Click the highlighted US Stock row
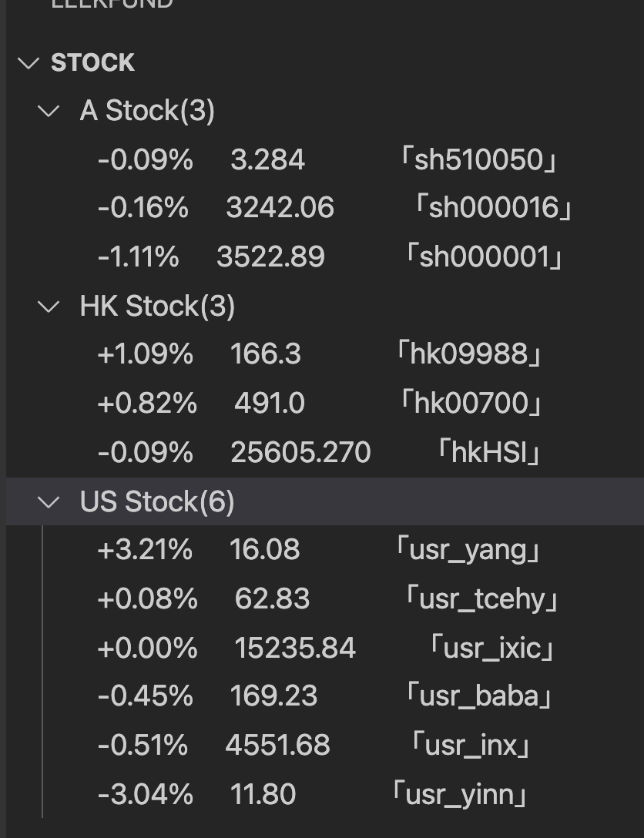644x838 pixels. coord(156,501)
